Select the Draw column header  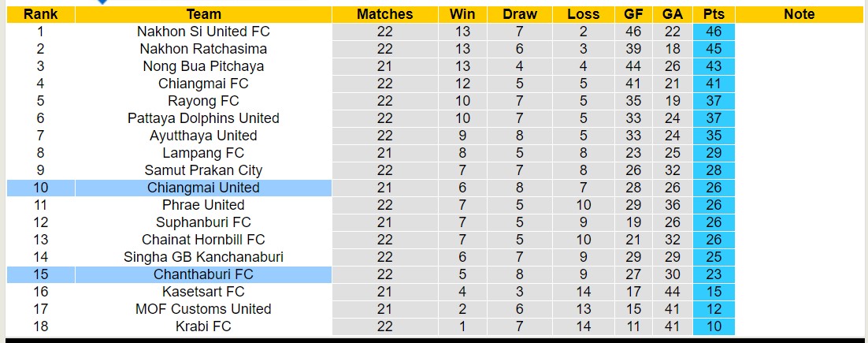(520, 14)
